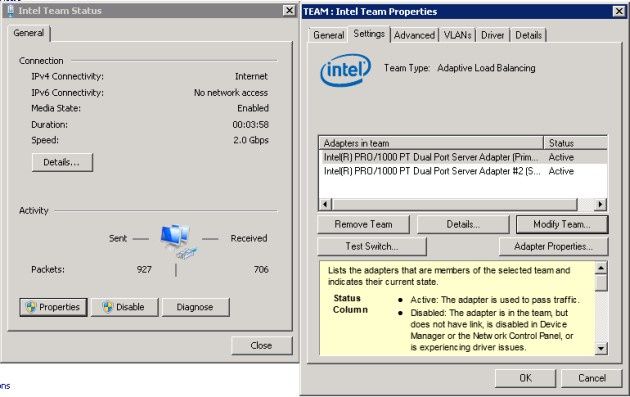This screenshot has width=630, height=397.
Task: Click left arrow of adapters list scrollbar
Action: [325, 204]
